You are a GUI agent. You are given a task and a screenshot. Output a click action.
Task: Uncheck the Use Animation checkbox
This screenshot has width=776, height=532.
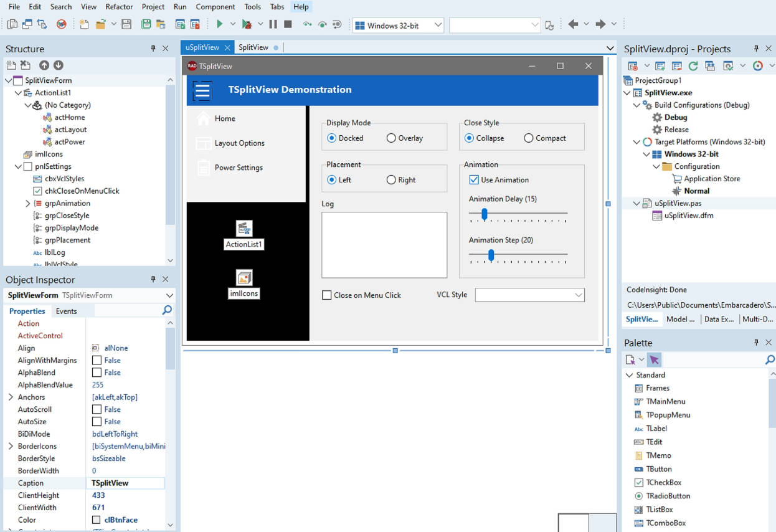coord(474,180)
